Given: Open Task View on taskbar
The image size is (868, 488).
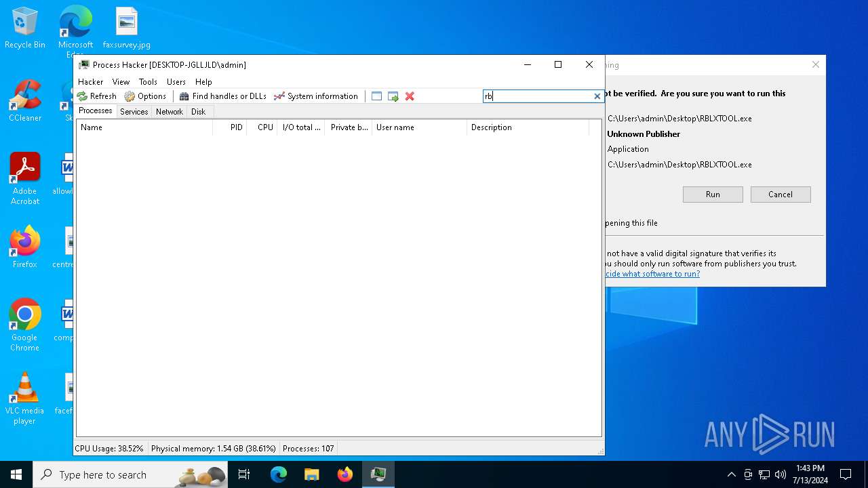Looking at the screenshot, I should click(x=244, y=474).
